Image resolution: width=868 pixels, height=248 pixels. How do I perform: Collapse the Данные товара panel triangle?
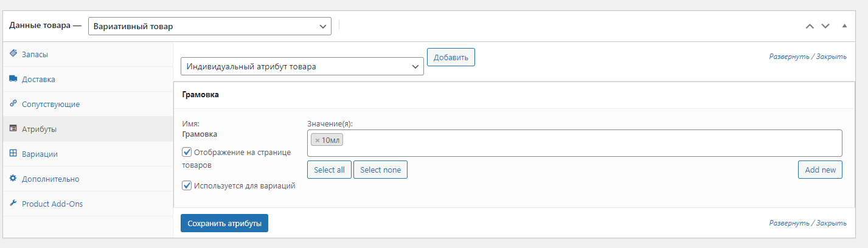(x=844, y=26)
